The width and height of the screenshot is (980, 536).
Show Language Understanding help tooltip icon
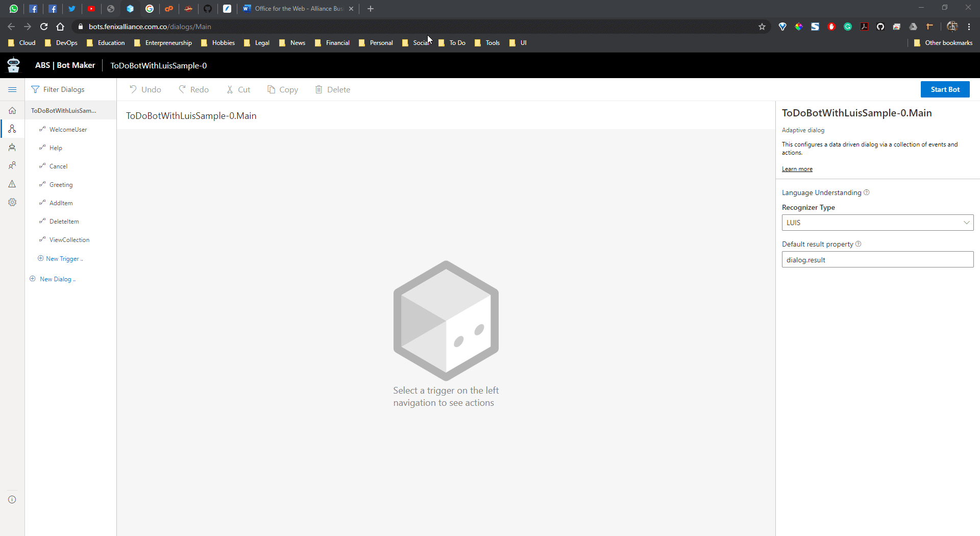pyautogui.click(x=866, y=192)
